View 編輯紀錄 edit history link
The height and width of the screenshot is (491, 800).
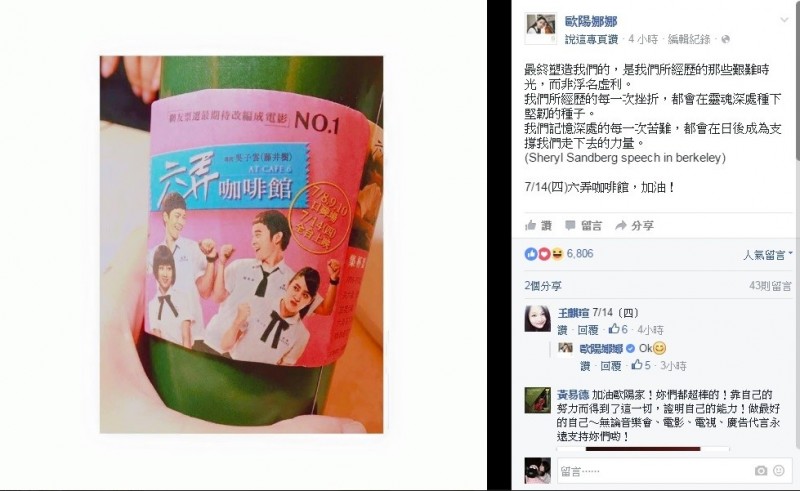click(x=689, y=39)
